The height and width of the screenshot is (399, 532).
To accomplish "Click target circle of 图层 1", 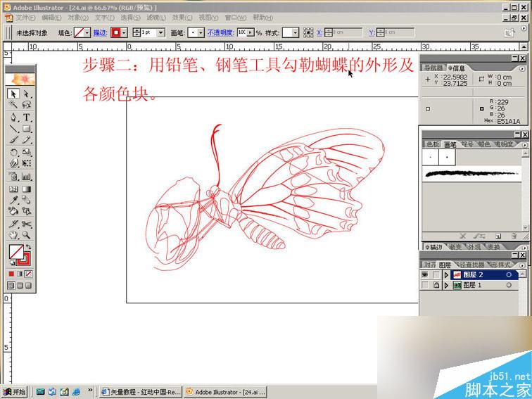I will pyautogui.click(x=509, y=285).
